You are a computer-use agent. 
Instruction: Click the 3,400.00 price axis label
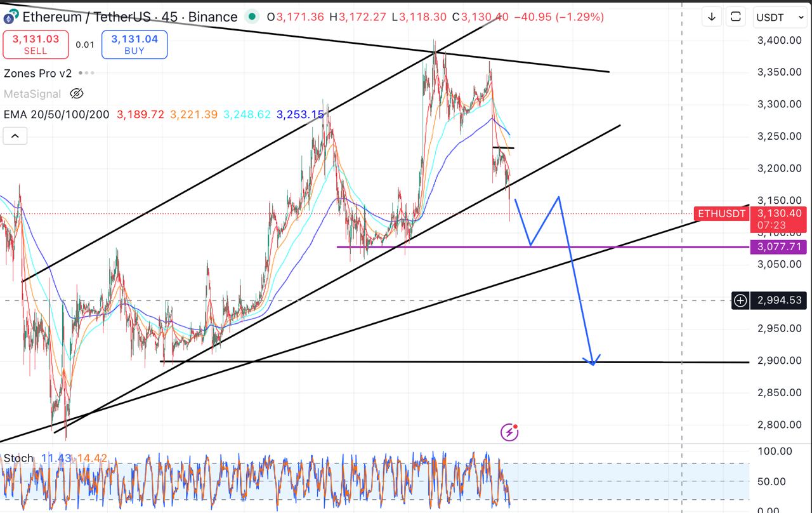[780, 40]
